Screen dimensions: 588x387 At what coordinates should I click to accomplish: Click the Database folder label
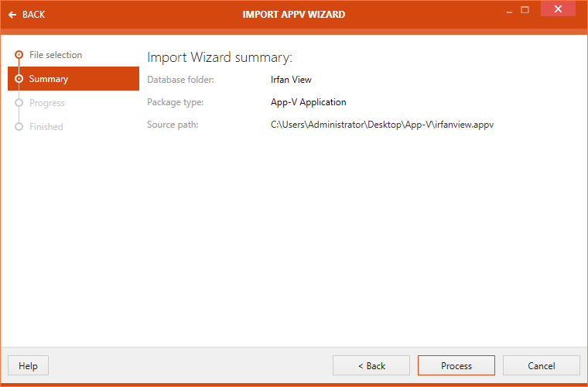click(180, 80)
